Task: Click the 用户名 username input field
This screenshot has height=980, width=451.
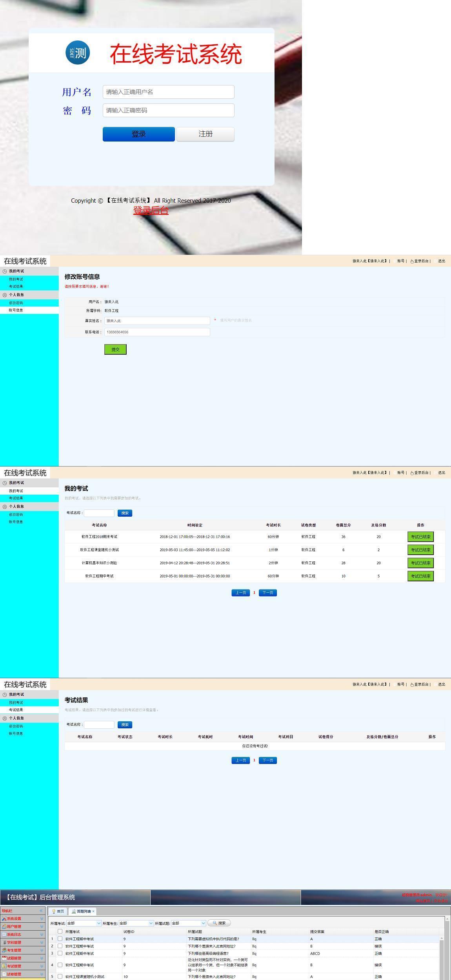Action: (168, 92)
